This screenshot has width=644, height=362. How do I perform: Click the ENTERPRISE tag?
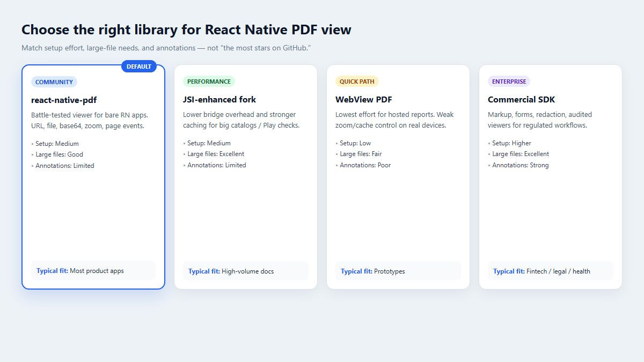509,82
